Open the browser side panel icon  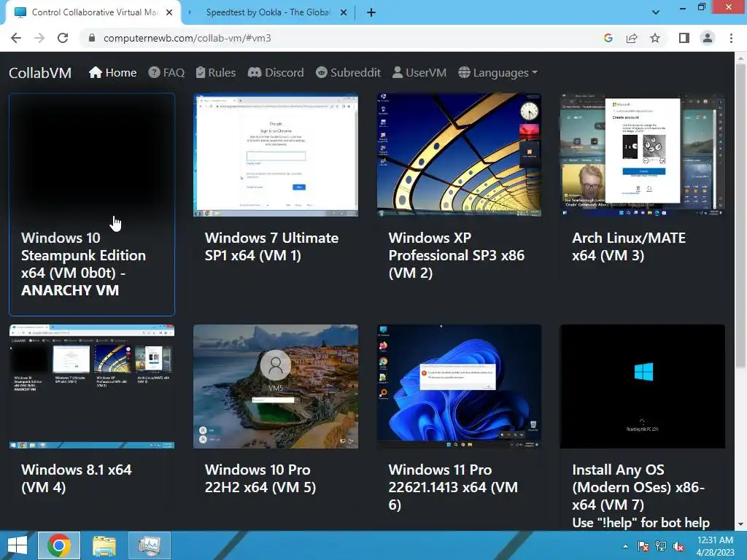684,38
